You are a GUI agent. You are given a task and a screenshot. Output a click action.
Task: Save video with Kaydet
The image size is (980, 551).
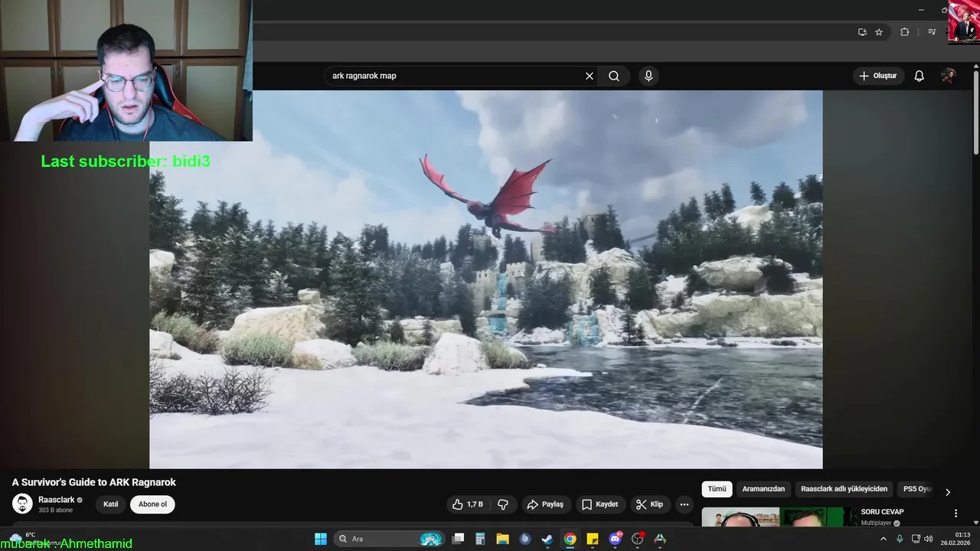599,504
